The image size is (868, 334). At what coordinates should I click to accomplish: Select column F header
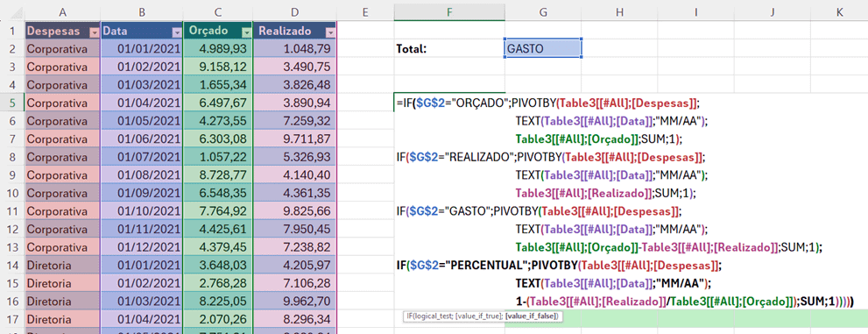[x=449, y=11]
